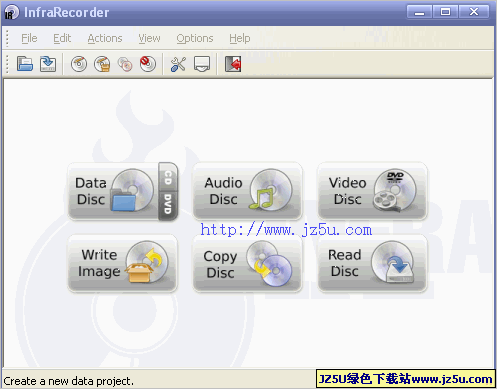Open the Options menu

tap(195, 38)
